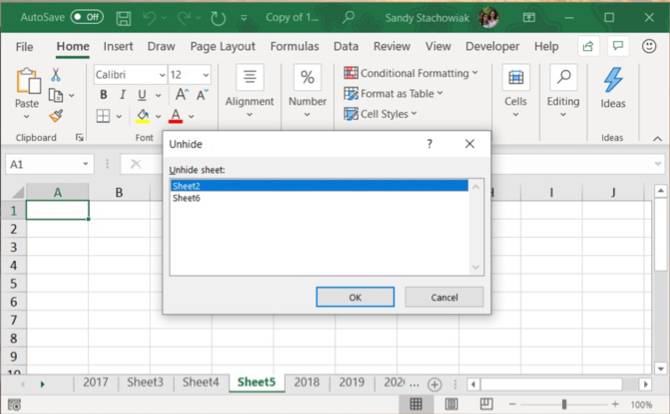Switch to the 2018 sheet tab
This screenshot has height=414, width=670.
307,382
